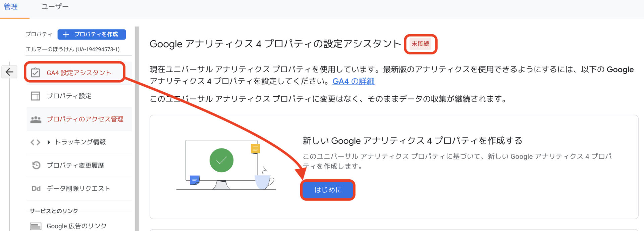
Task: Open the プロパティ変更履歴 history icon
Action: [36, 165]
